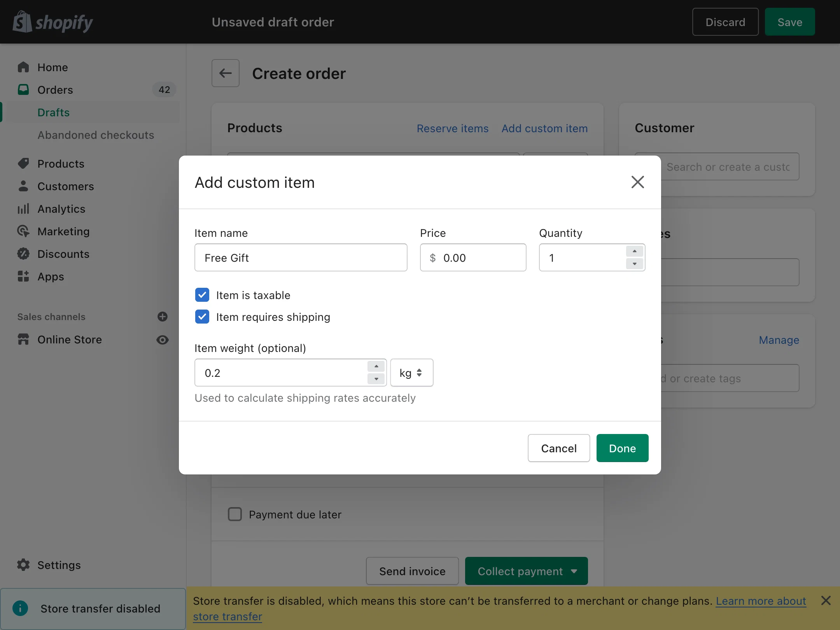The height and width of the screenshot is (630, 840).
Task: Open Settings via the gear icon
Action: tap(23, 565)
